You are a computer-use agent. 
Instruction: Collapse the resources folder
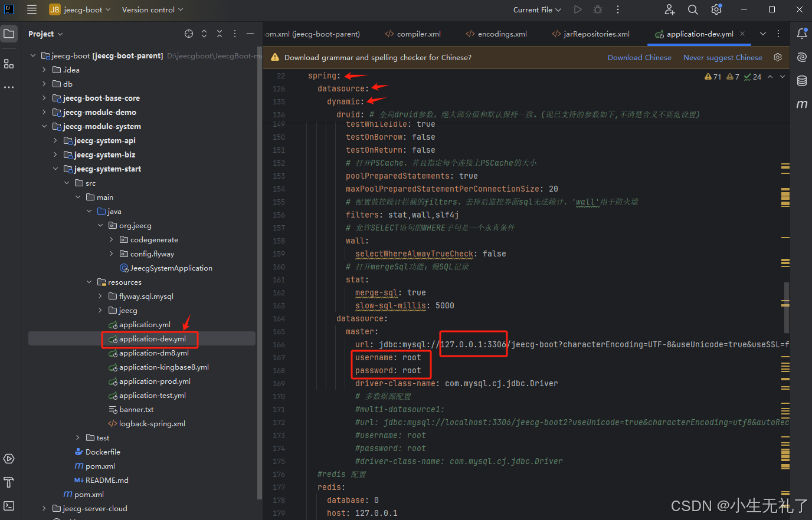pyautogui.click(x=89, y=282)
